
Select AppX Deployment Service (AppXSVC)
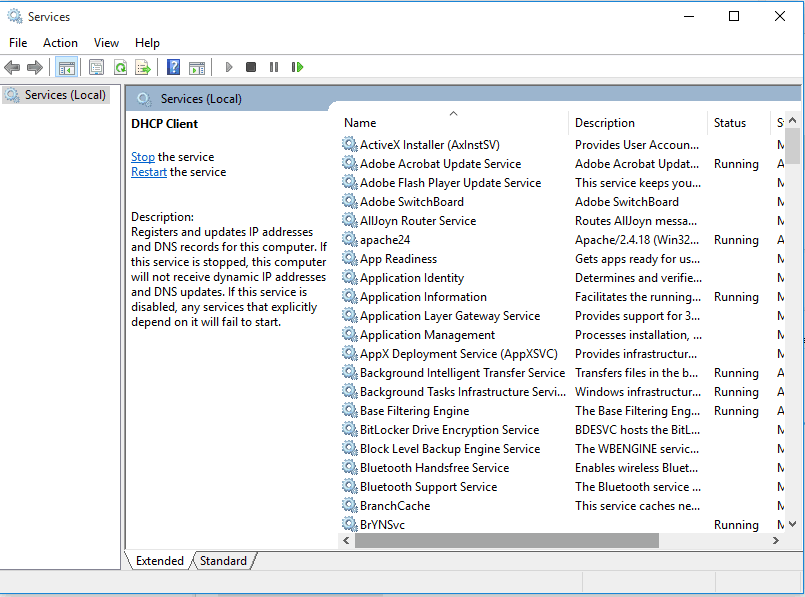[458, 354]
